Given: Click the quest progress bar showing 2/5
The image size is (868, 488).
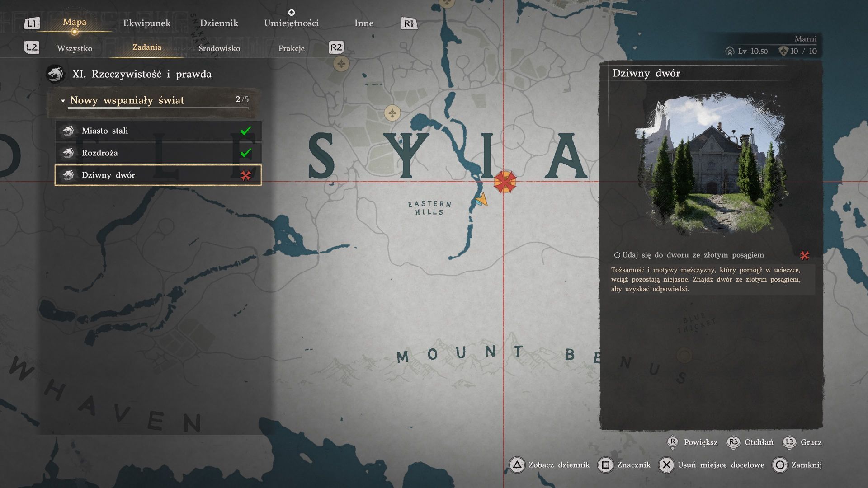Looking at the screenshot, I should (158, 108).
